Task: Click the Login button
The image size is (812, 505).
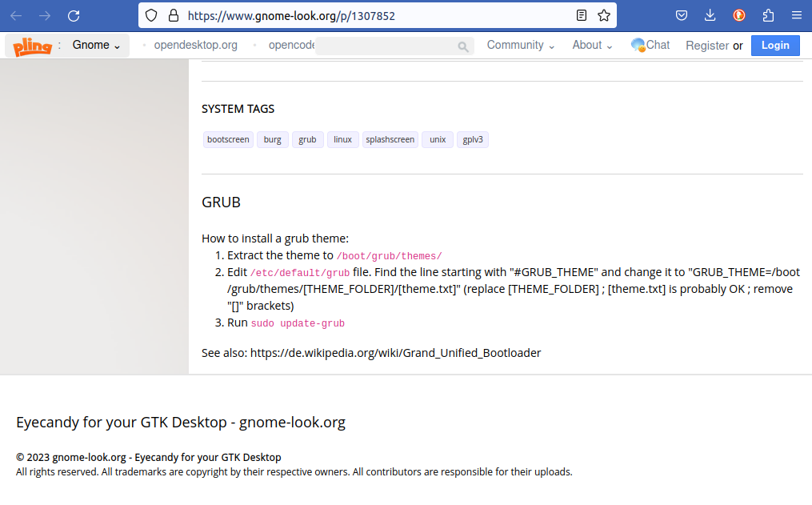Action: pyautogui.click(x=775, y=45)
